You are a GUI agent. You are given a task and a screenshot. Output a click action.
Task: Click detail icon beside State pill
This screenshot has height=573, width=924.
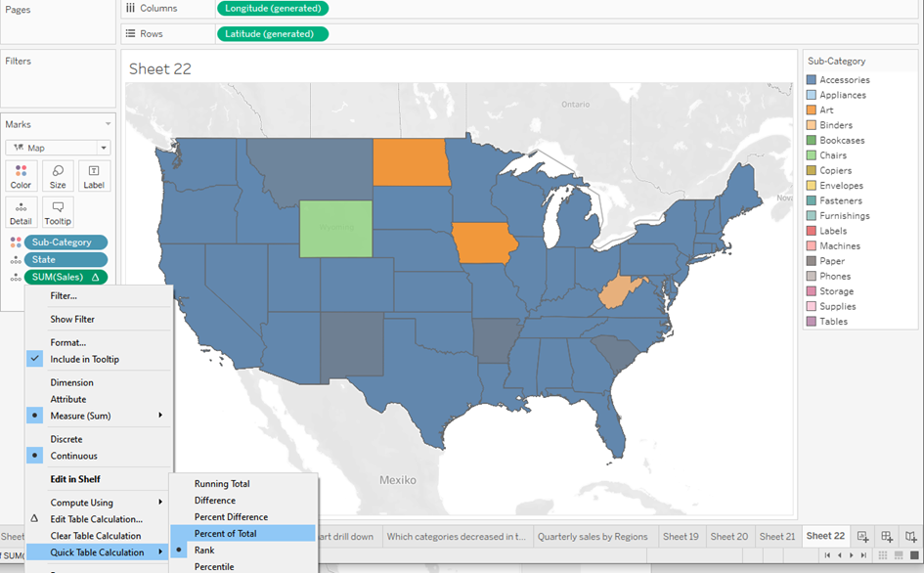click(x=16, y=260)
